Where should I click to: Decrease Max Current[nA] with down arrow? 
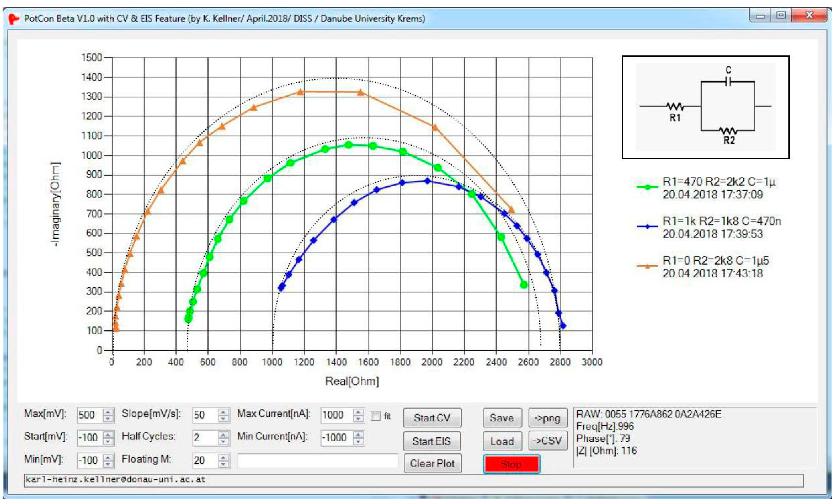[x=359, y=419]
